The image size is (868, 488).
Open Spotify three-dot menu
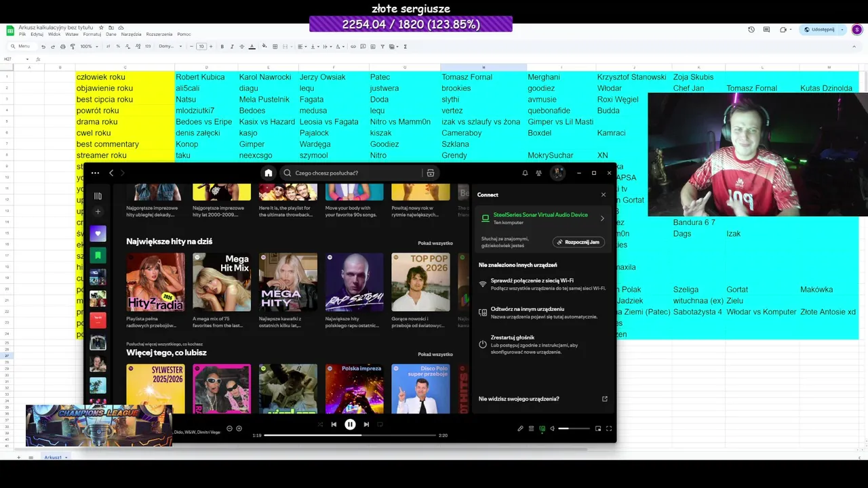tap(95, 173)
